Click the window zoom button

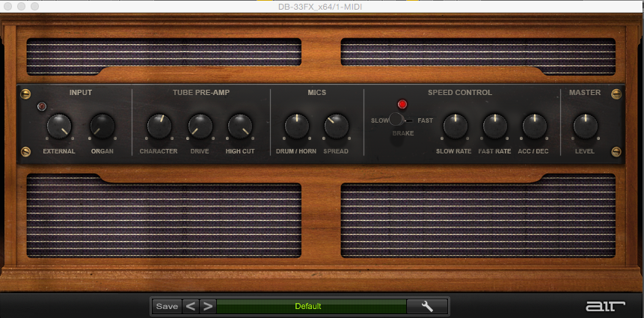34,7
